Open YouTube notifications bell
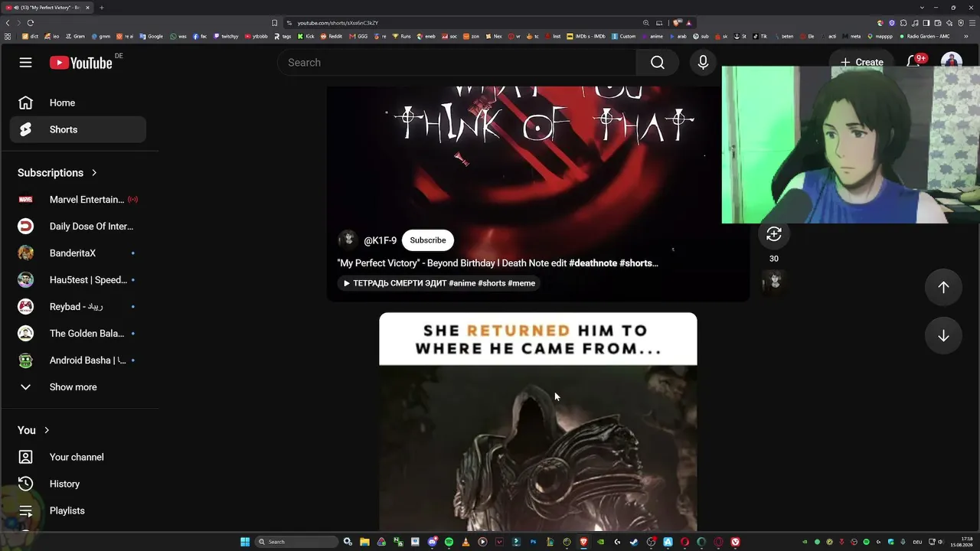The width and height of the screenshot is (980, 551). [913, 62]
